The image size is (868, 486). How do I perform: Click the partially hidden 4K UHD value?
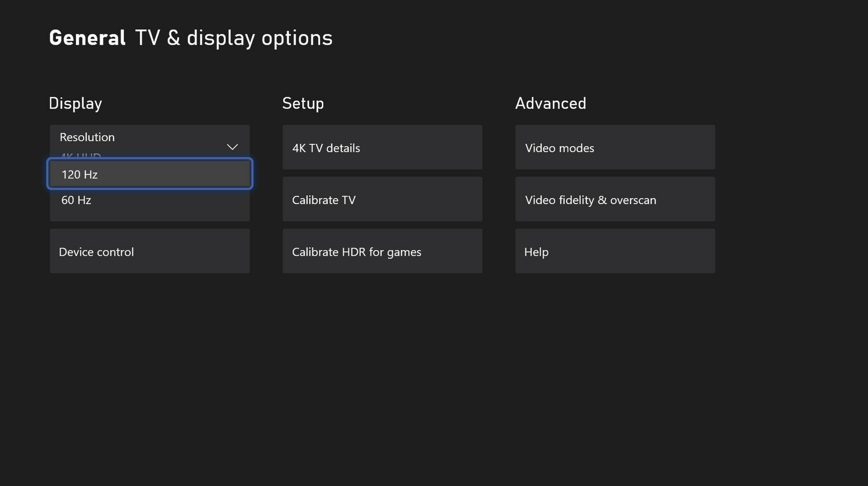click(x=80, y=156)
